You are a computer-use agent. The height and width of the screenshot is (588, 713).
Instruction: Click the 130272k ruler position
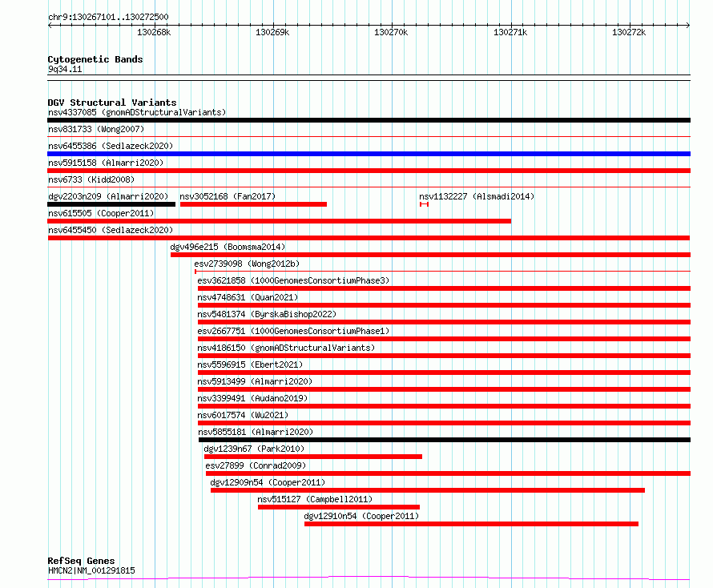[629, 32]
